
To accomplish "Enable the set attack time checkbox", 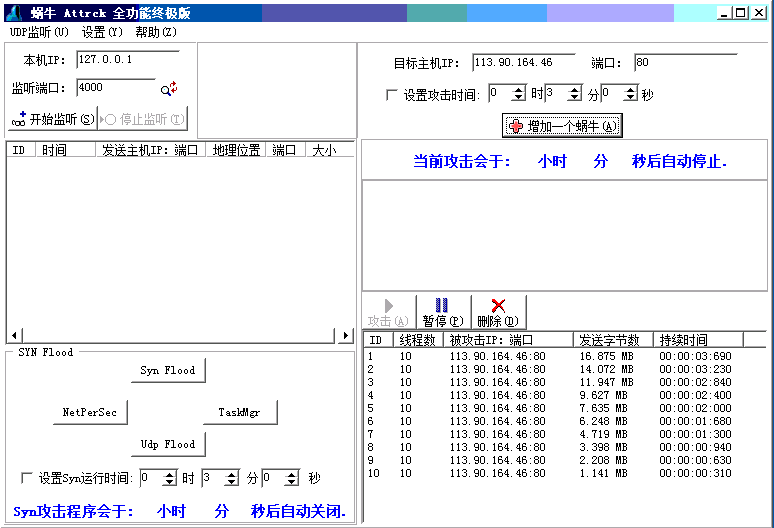I will click(x=391, y=94).
